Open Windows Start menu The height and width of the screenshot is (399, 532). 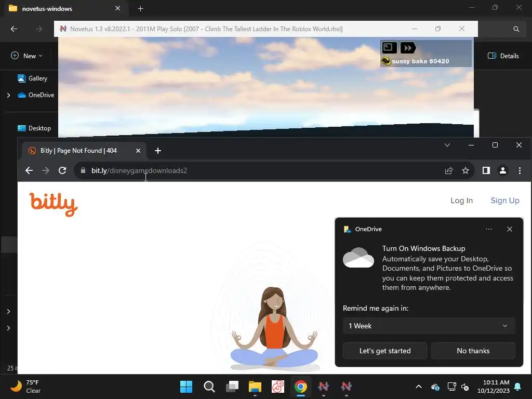pos(186,387)
